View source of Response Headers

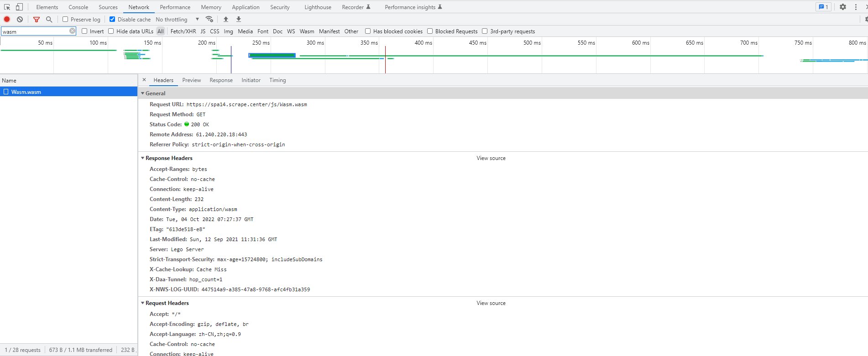pyautogui.click(x=491, y=158)
